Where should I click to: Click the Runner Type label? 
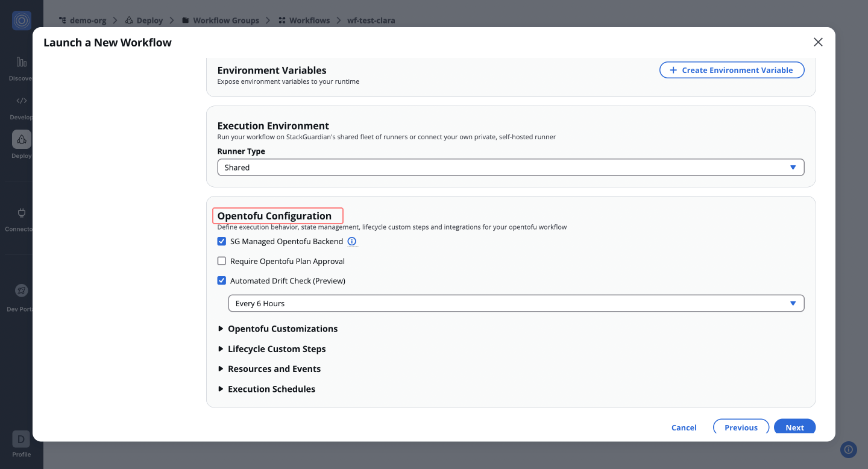[241, 151]
